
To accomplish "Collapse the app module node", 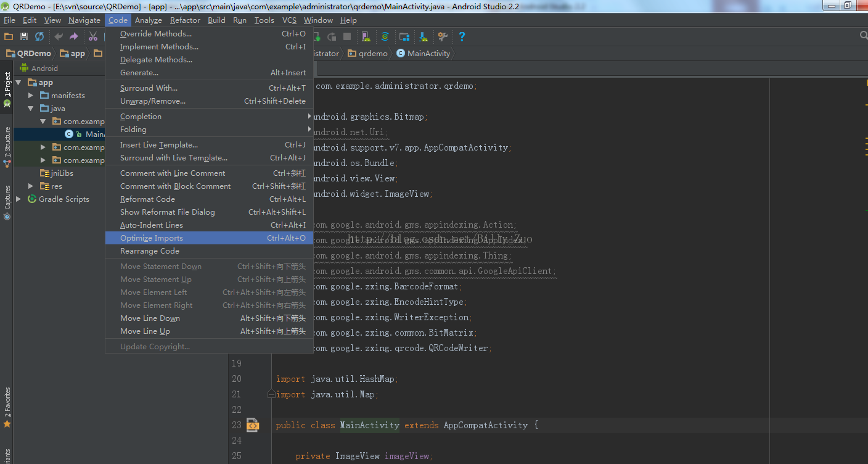I will [x=18, y=82].
